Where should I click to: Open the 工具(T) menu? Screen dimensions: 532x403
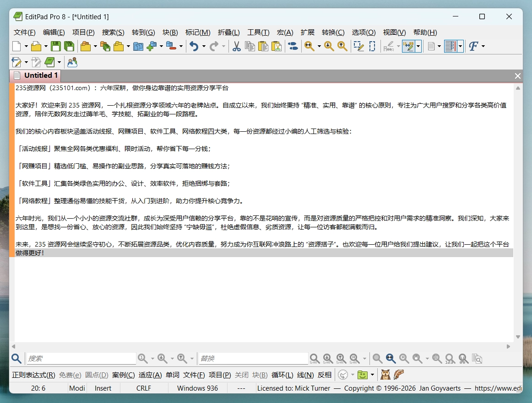point(258,32)
